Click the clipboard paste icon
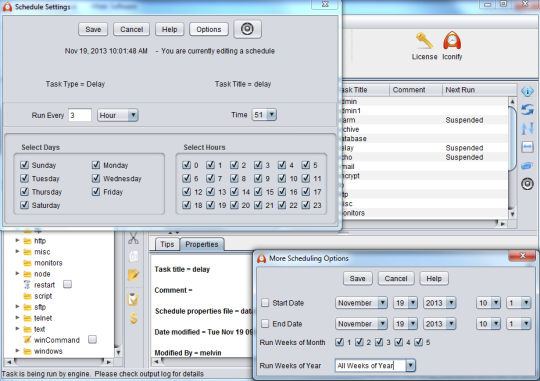Image resolution: width=540 pixels, height=381 pixels. coord(133,299)
